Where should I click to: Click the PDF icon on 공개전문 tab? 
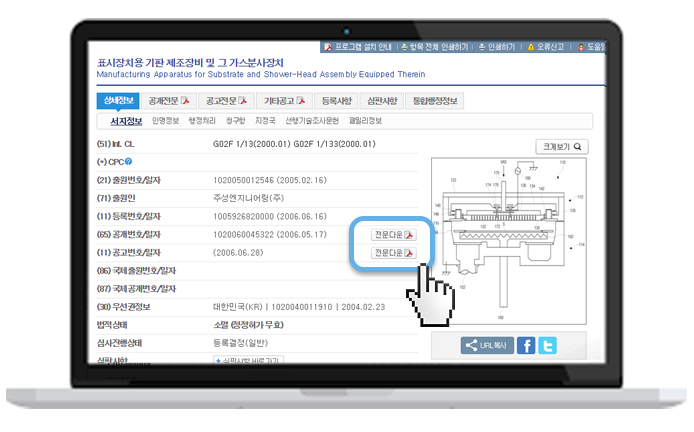point(185,101)
